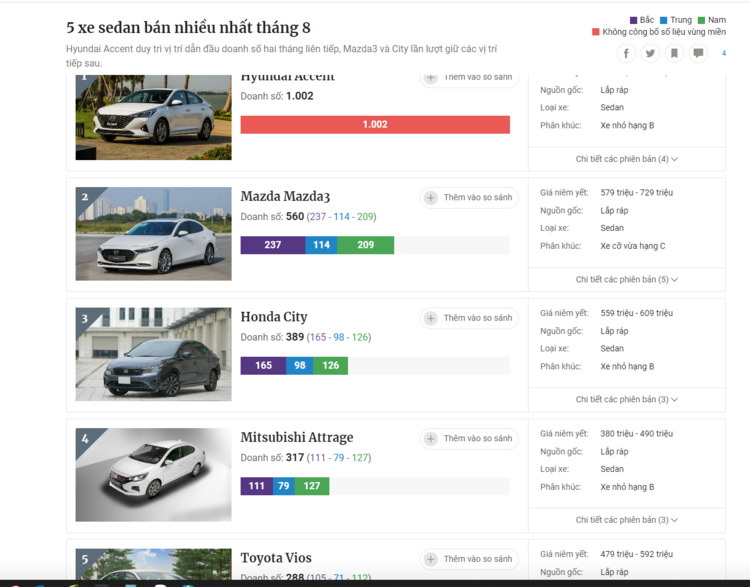Viewport: 750px width, 587px height.
Task: Click the Bắc purple legend item
Action: [x=642, y=20]
